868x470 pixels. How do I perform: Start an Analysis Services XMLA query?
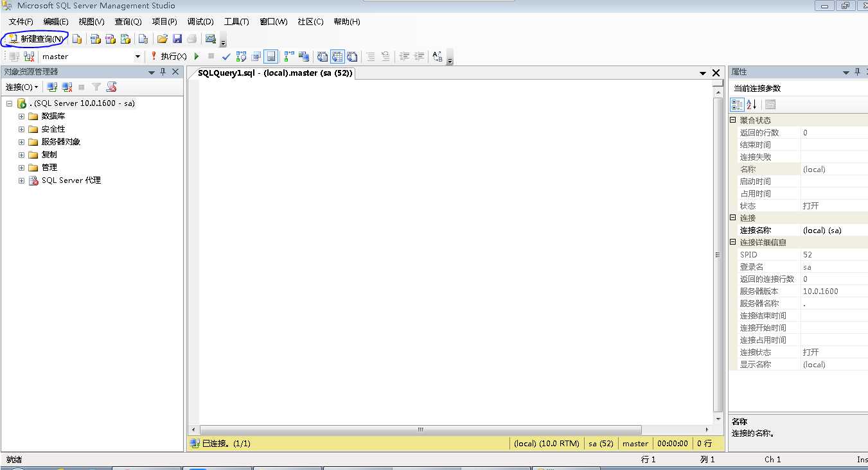tap(126, 39)
